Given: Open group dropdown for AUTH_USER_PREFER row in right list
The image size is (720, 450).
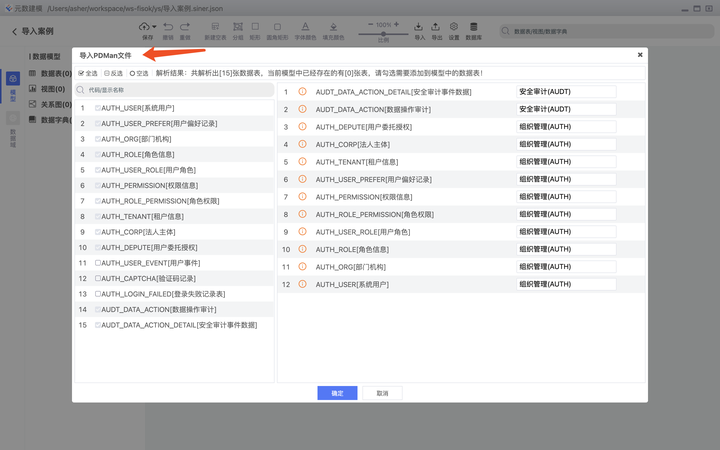Looking at the screenshot, I should (x=566, y=179).
